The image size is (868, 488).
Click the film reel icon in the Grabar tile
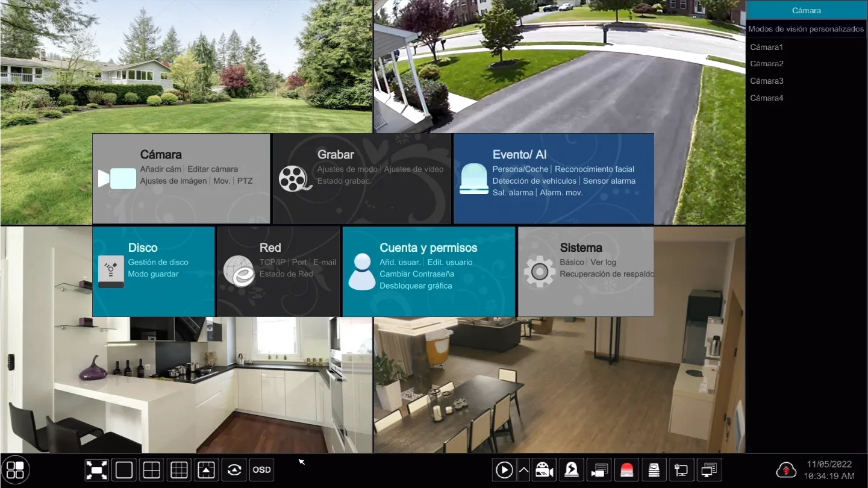tap(295, 178)
